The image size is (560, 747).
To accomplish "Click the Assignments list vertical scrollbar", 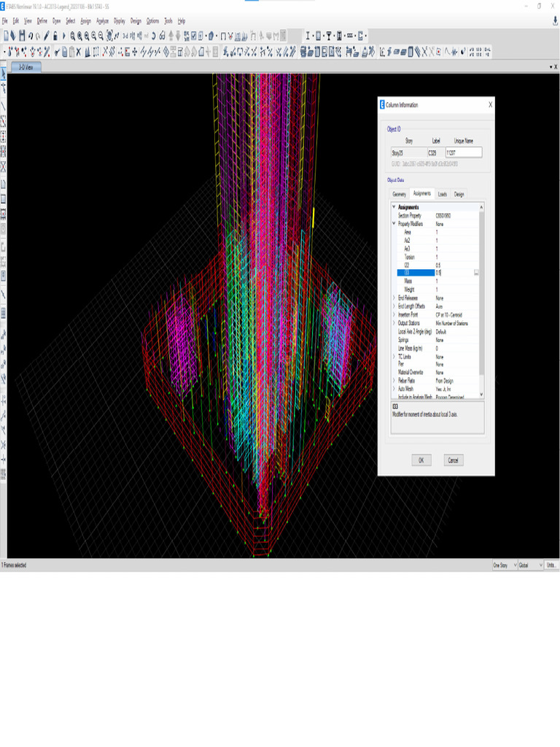I will [481, 292].
